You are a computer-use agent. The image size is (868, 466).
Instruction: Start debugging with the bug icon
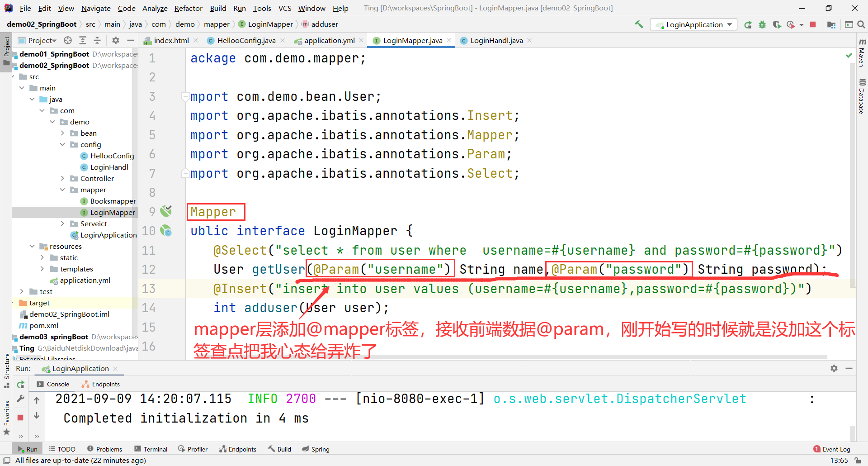[x=763, y=24]
